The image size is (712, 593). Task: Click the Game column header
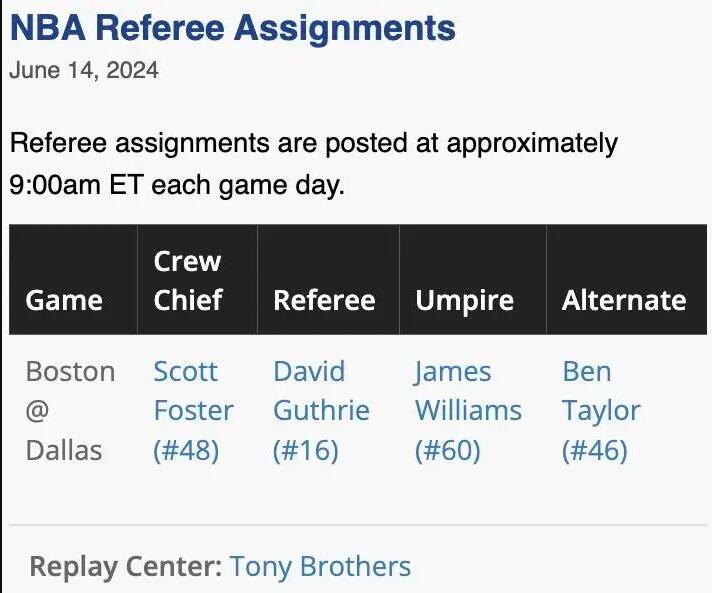(64, 300)
